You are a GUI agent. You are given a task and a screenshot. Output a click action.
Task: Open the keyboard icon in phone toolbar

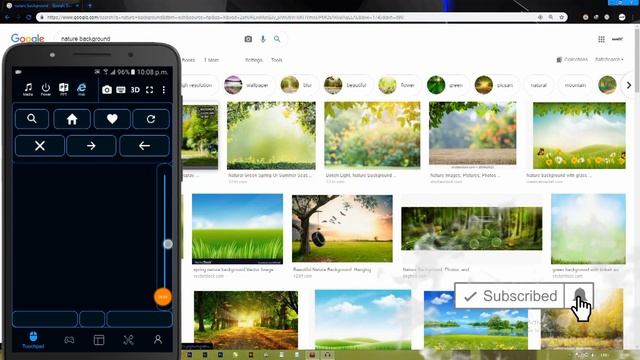121,89
